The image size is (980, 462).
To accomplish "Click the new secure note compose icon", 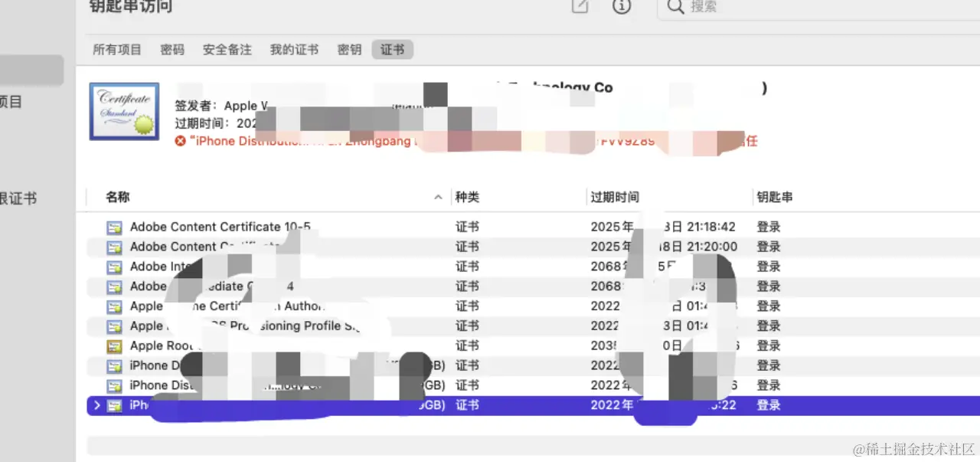I will [580, 6].
